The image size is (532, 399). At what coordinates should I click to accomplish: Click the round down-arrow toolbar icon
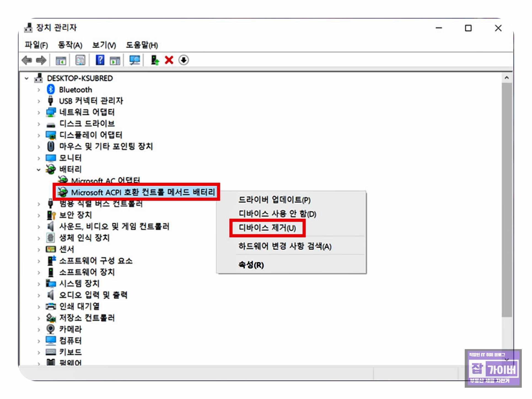184,60
